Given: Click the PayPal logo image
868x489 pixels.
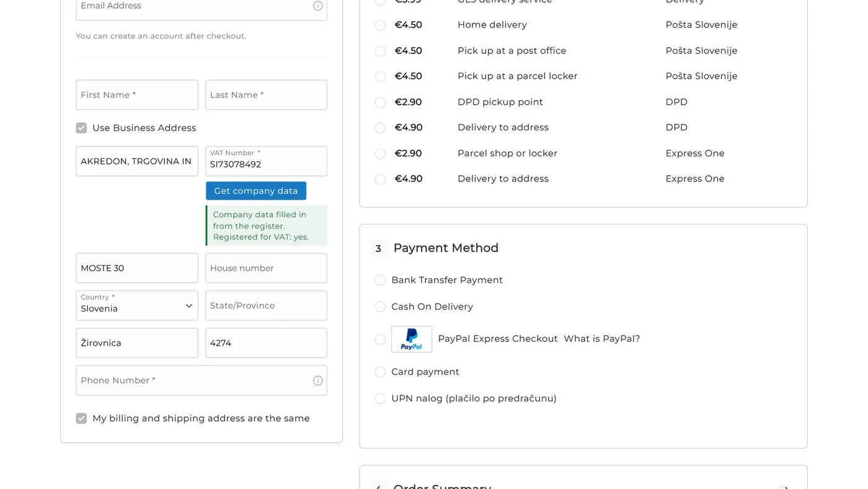Looking at the screenshot, I should pos(412,339).
